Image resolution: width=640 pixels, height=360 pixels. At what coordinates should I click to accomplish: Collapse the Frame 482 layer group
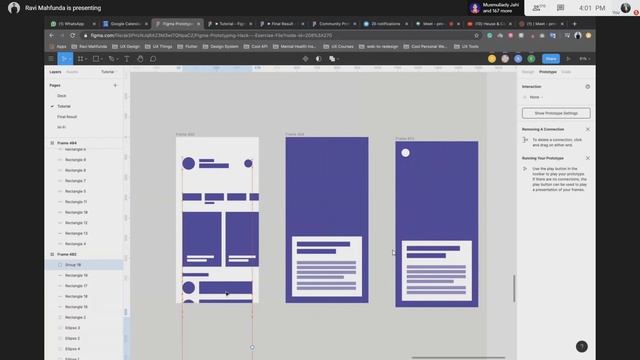pyautogui.click(x=52, y=254)
